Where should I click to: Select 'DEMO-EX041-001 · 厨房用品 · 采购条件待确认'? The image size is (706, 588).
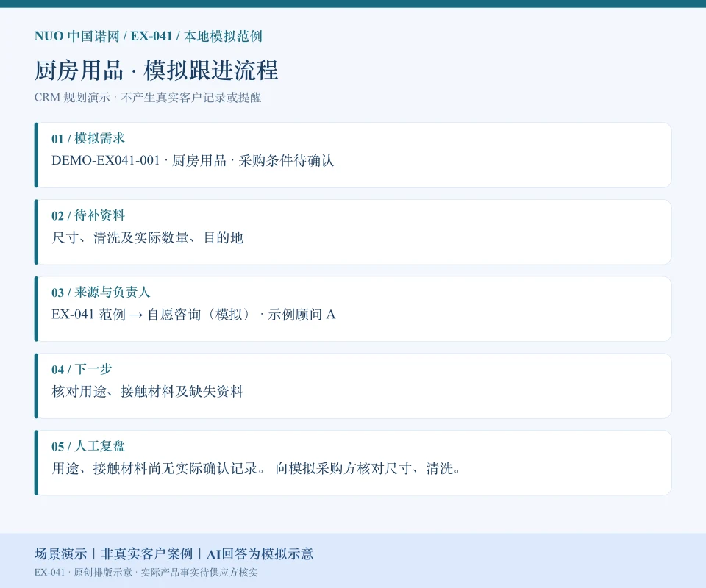pyautogui.click(x=193, y=161)
